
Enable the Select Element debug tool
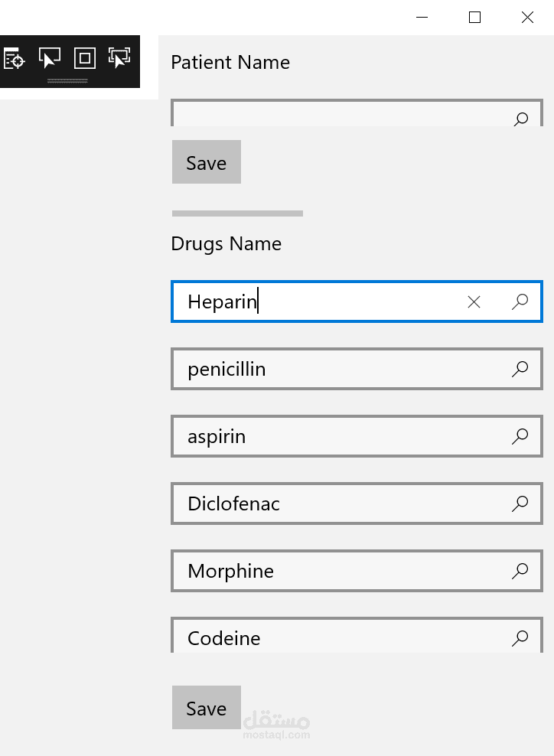click(x=50, y=58)
